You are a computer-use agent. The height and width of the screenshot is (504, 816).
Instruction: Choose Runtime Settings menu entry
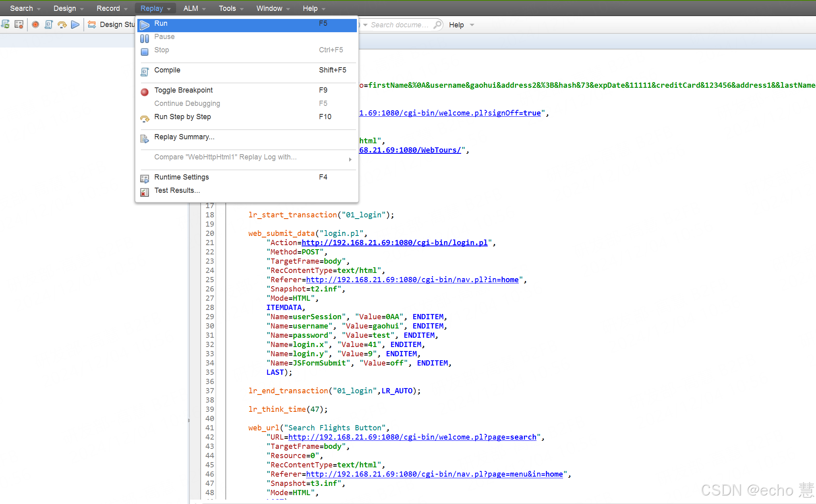[x=181, y=177]
